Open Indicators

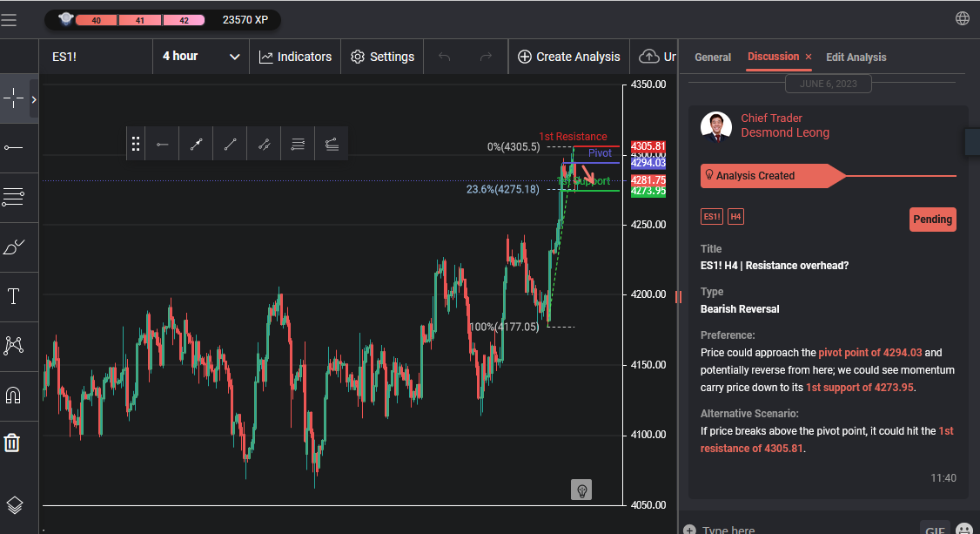coord(295,57)
